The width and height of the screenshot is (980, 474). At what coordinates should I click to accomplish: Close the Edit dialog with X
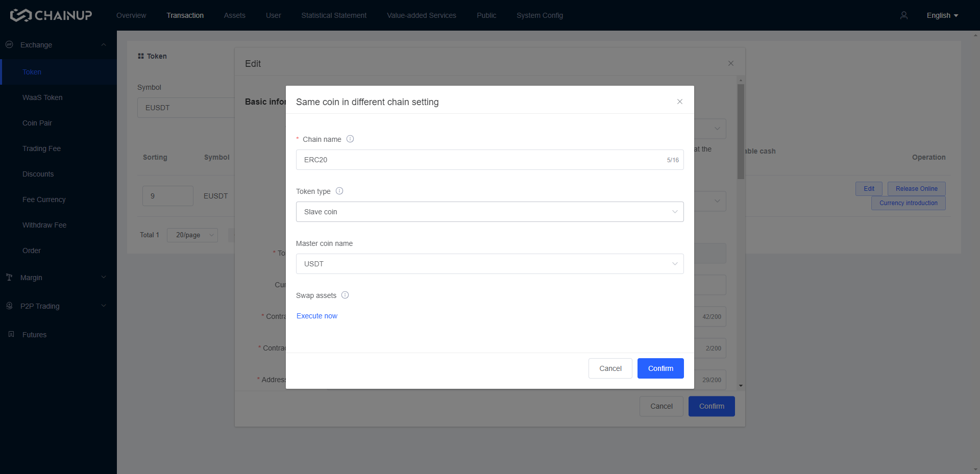point(730,63)
